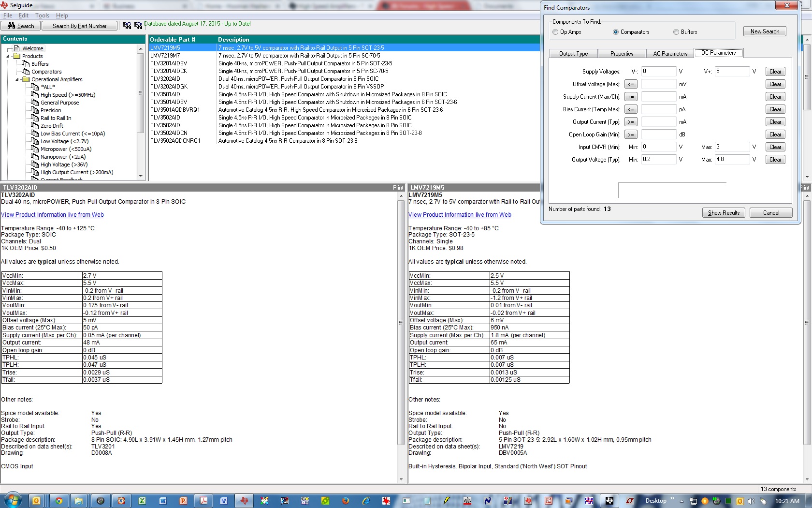The height and width of the screenshot is (508, 812).
Task: Open Windows Start menu orb
Action: [13, 501]
